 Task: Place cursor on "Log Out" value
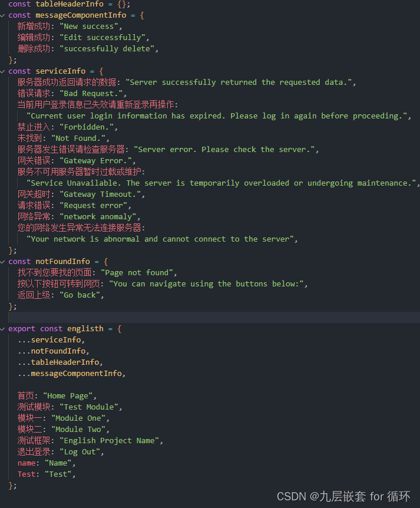tap(80, 452)
